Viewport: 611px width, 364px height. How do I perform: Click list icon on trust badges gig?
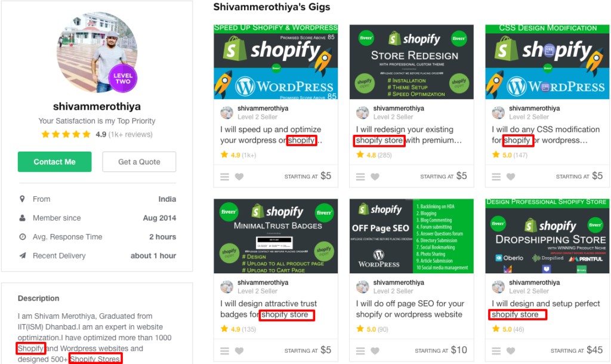coord(225,351)
